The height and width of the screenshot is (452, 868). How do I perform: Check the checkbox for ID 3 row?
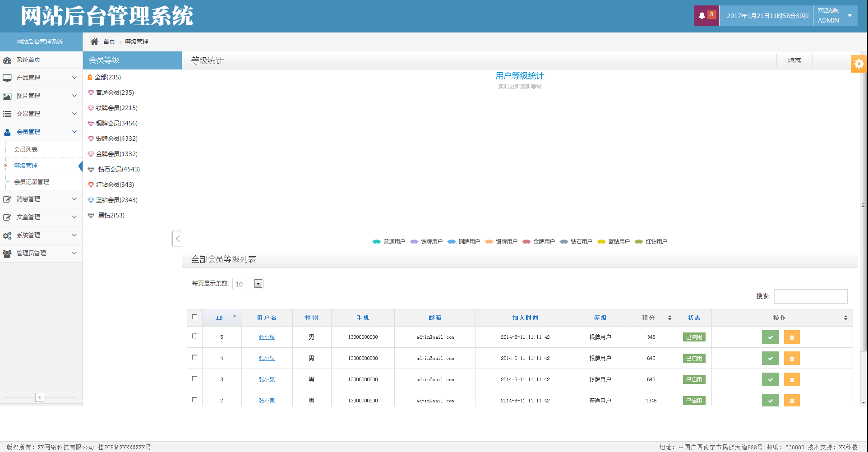[x=194, y=378]
